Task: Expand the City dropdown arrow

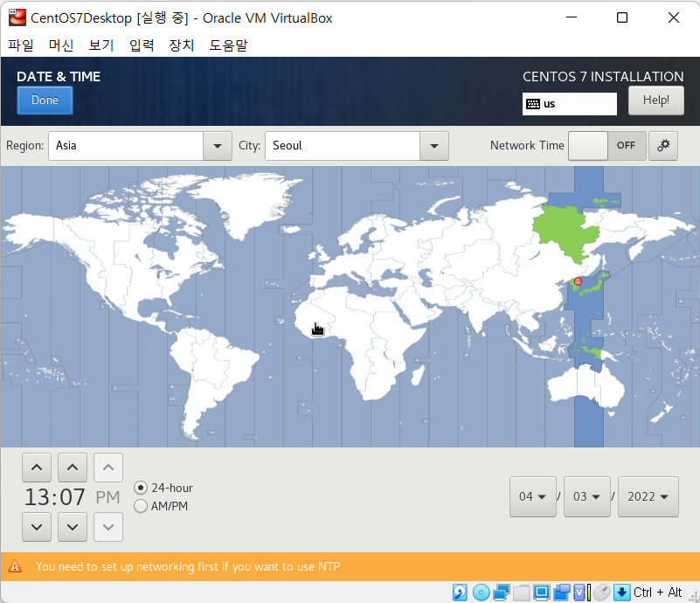Action: pyautogui.click(x=434, y=146)
